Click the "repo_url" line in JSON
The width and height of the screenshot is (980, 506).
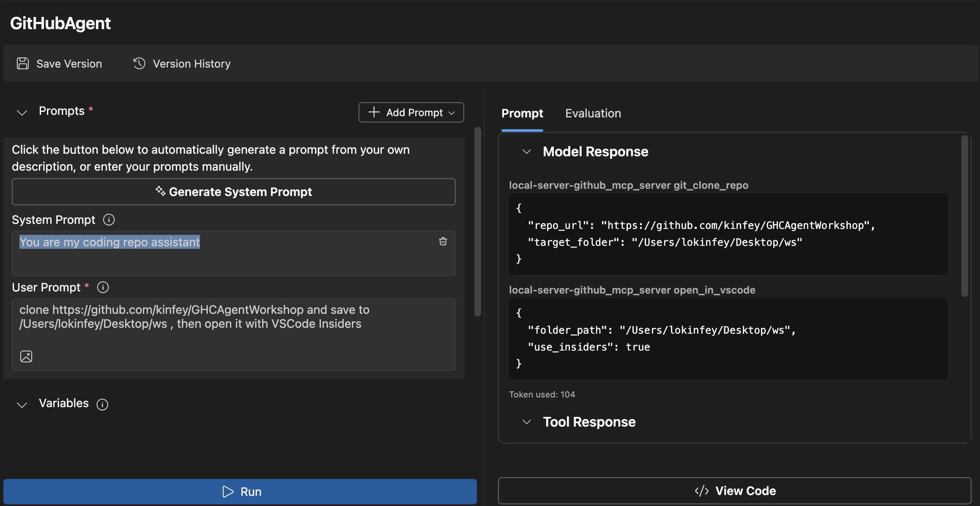coord(701,225)
